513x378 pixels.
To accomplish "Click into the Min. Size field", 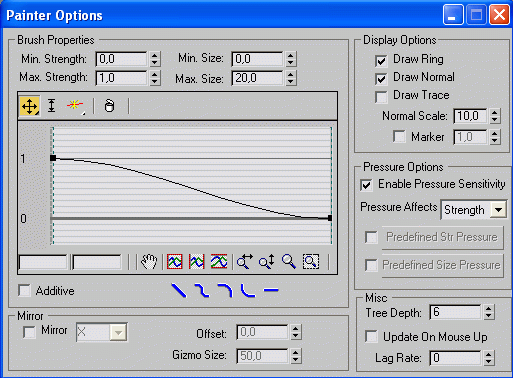I will click(x=257, y=59).
